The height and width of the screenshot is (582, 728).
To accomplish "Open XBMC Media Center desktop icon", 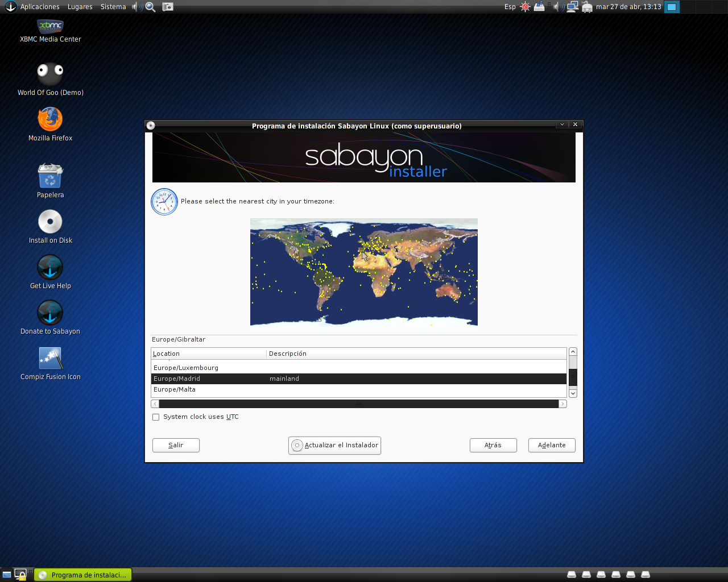I will coord(51,31).
